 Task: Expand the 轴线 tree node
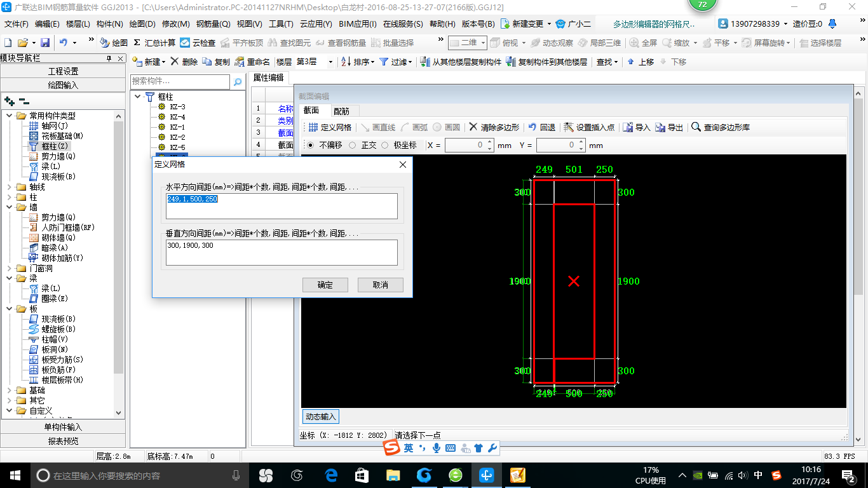click(10, 187)
